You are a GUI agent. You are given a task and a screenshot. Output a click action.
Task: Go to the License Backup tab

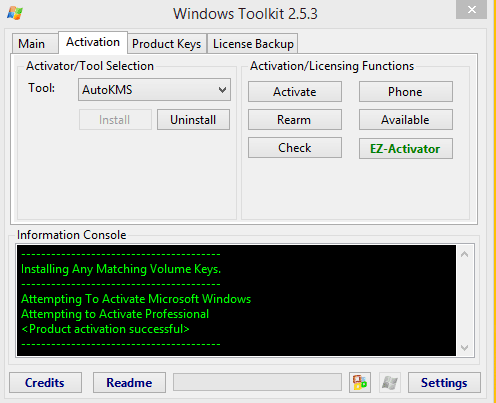point(253,44)
